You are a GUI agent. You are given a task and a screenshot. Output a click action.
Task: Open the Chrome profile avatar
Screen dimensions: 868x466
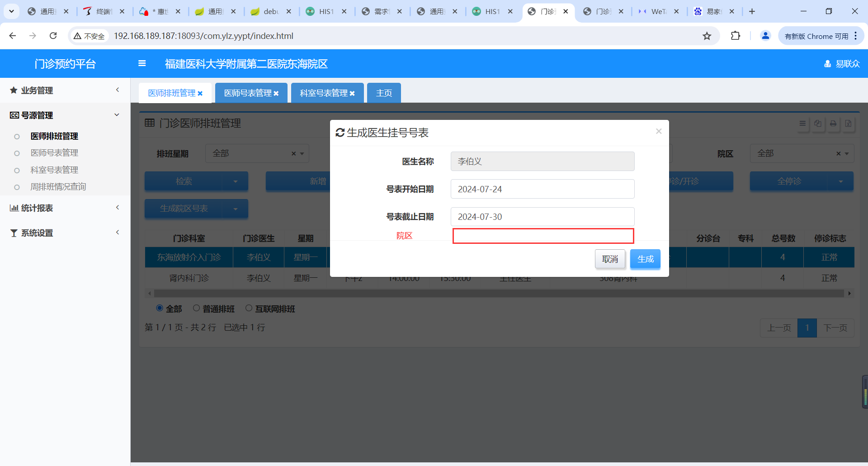point(765,36)
